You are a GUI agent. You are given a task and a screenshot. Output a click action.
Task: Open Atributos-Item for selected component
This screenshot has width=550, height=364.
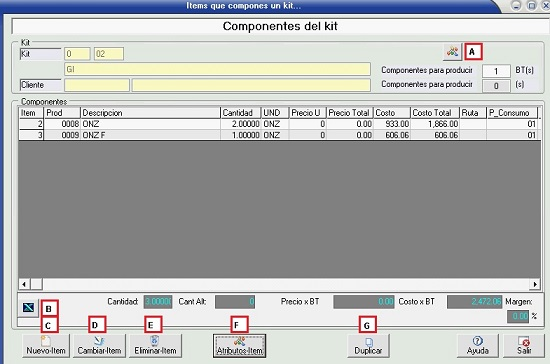[240, 346]
